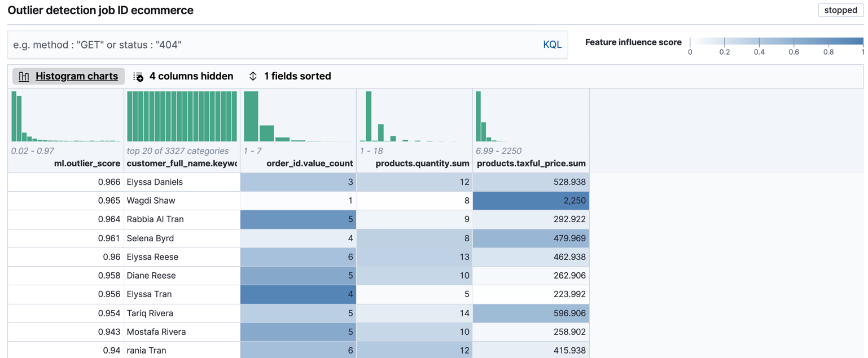The height and width of the screenshot is (358, 868).
Task: Click the fields sorted arrows icon
Action: [252, 76]
